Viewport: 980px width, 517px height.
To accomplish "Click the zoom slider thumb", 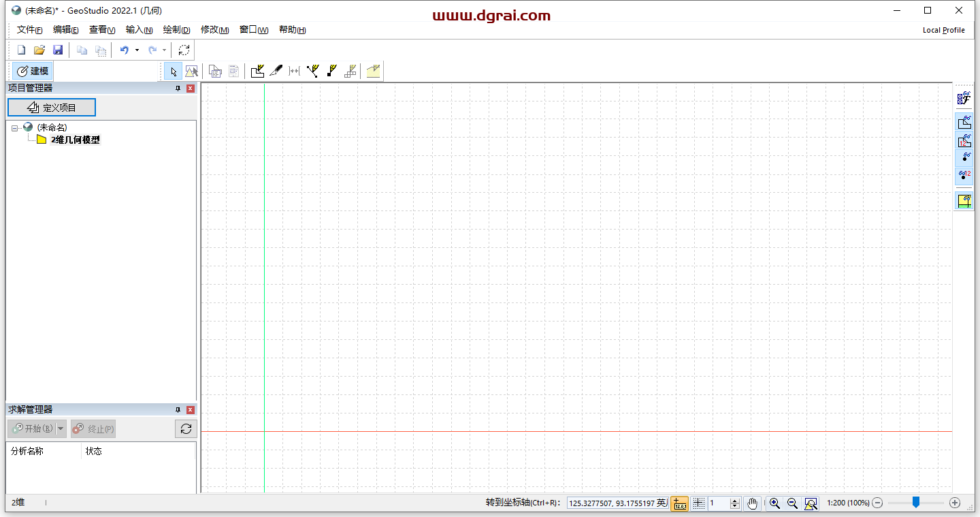I will 916,502.
